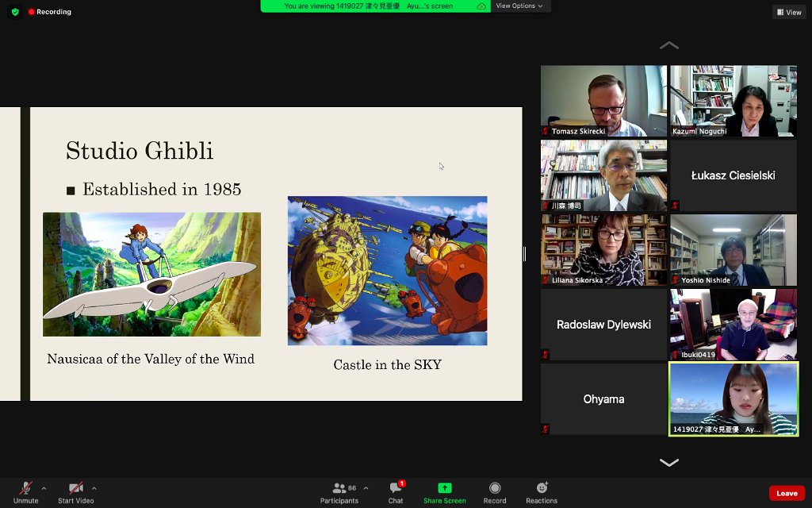Screen dimensions: 812x508
Task: Click the red Leave button
Action: [787, 494]
